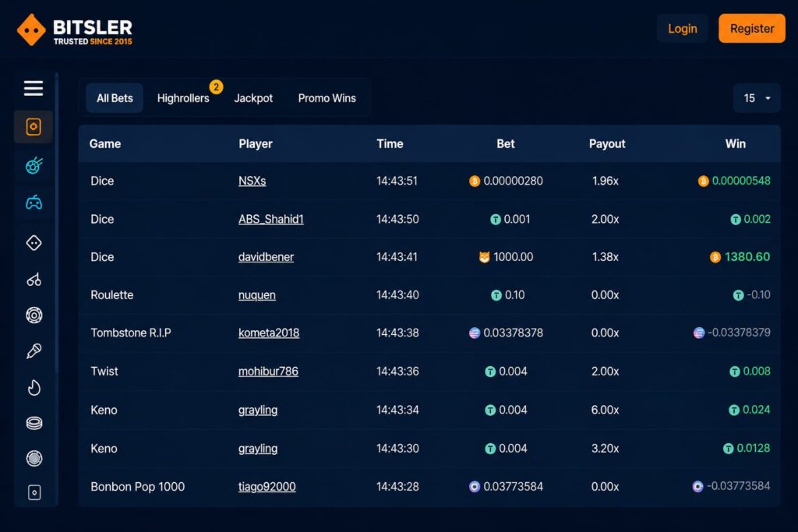Open player ABS_Shahid1 profile link
798x532 pixels.
click(270, 219)
